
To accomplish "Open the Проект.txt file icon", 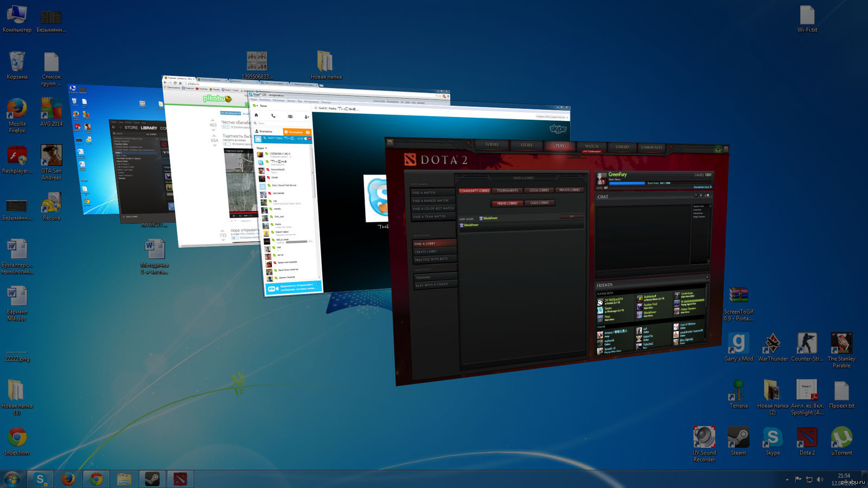I will click(841, 394).
